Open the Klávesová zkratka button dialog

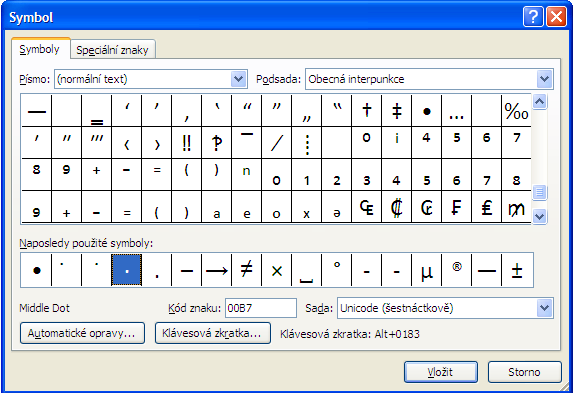click(213, 333)
